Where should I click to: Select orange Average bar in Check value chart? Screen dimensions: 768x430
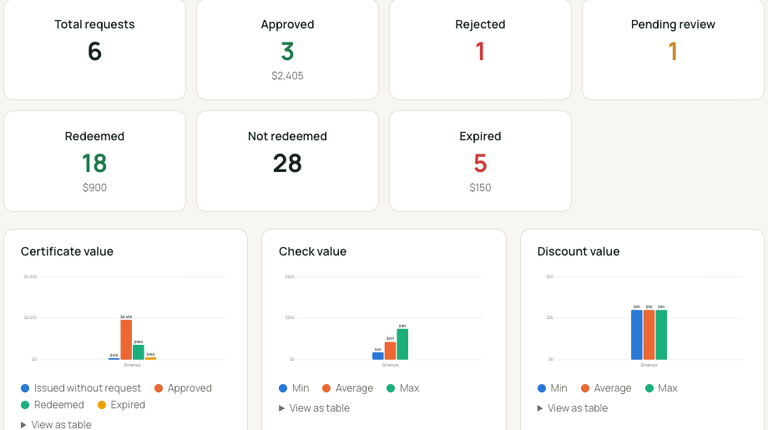(390, 351)
